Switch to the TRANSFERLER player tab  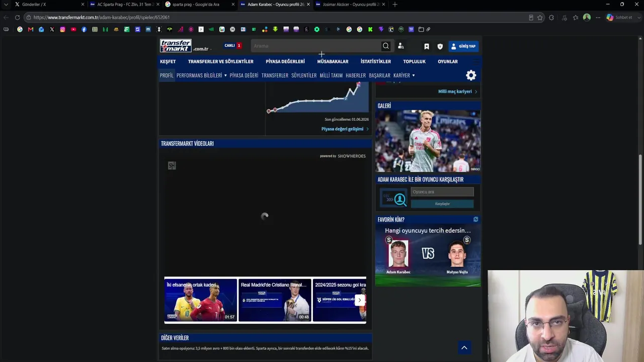tap(275, 75)
